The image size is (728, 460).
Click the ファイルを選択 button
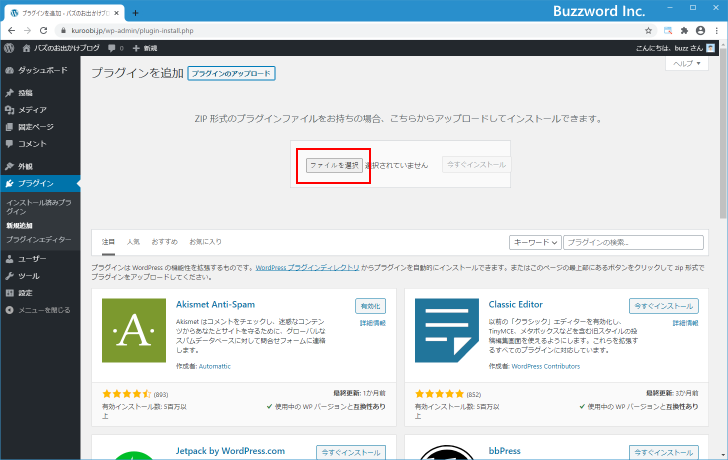[334, 165]
